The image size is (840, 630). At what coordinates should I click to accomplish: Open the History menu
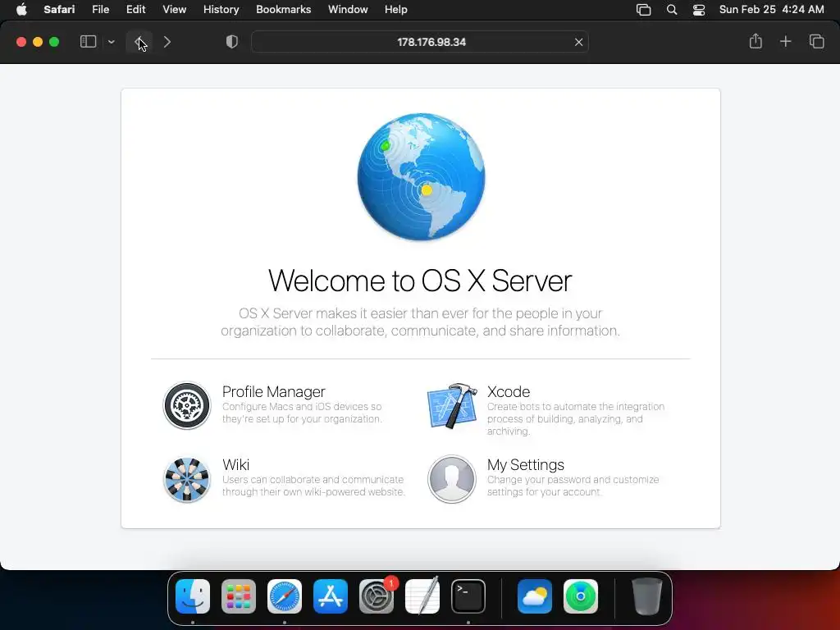click(x=221, y=10)
